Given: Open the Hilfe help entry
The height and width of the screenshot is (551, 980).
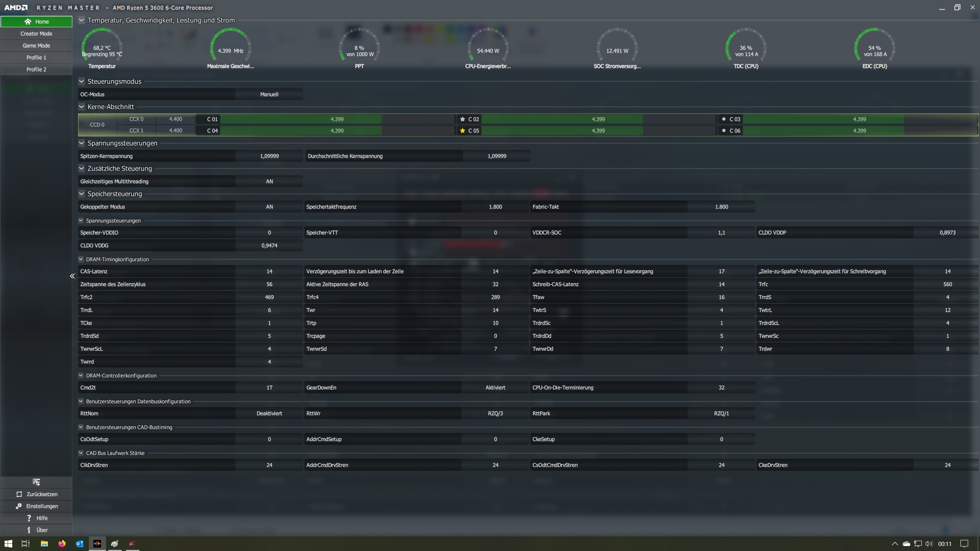Looking at the screenshot, I should pos(36,518).
